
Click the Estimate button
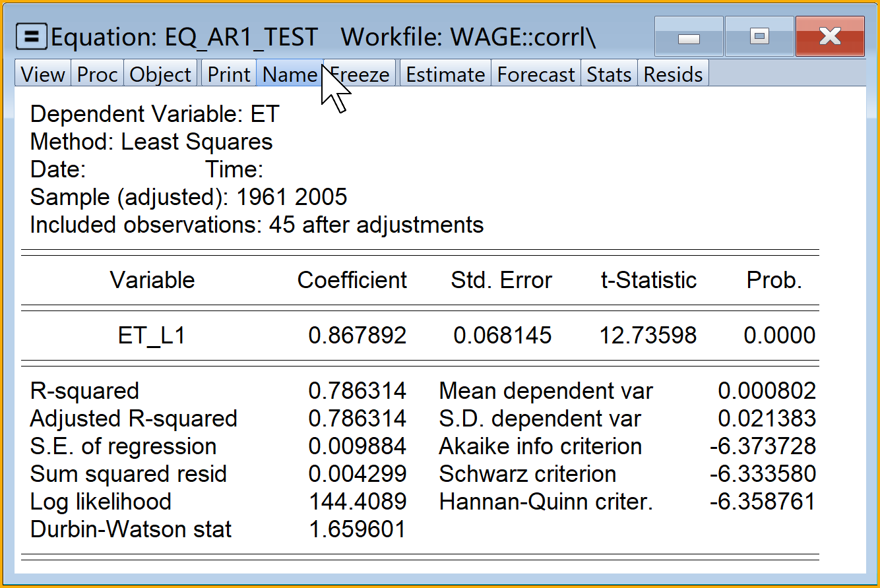click(445, 74)
